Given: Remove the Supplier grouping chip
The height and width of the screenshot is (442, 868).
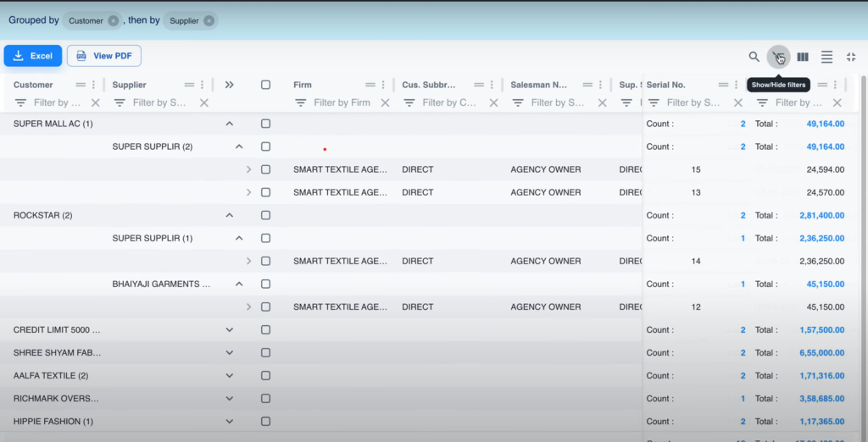Looking at the screenshot, I should pyautogui.click(x=209, y=20).
